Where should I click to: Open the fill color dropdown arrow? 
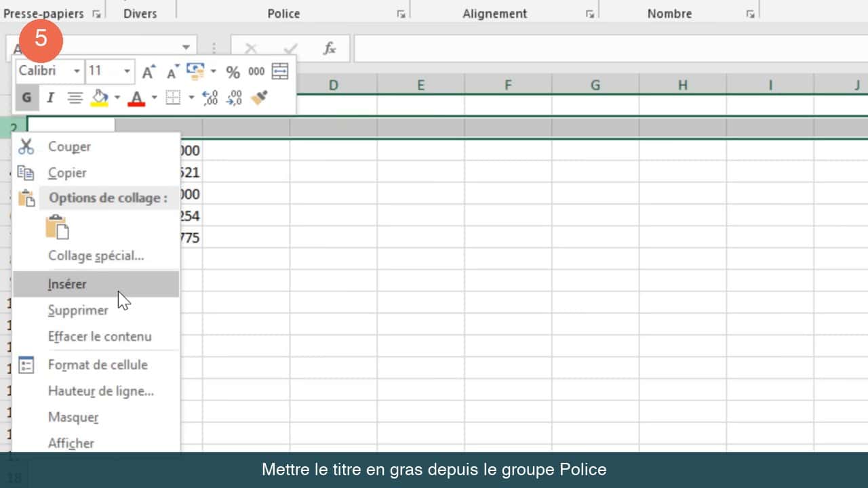click(x=117, y=98)
